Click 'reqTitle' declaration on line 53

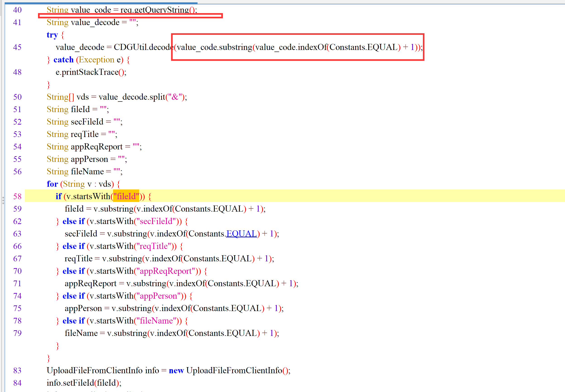[85, 134]
